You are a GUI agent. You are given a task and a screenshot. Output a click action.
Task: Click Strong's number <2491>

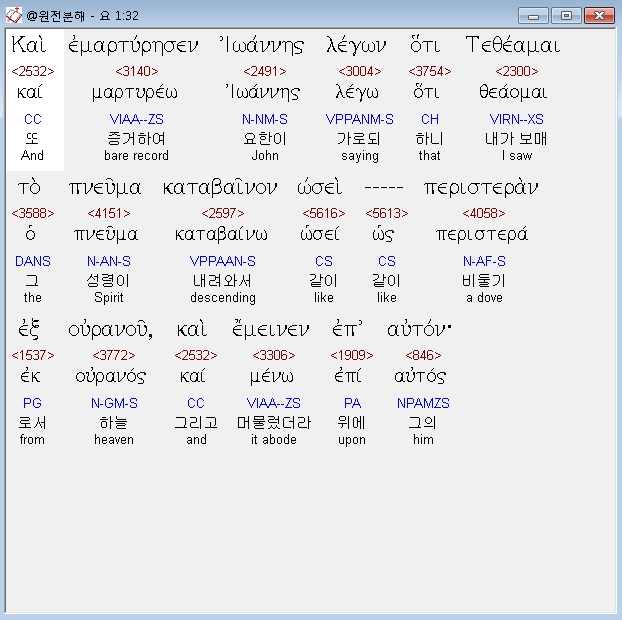click(x=265, y=71)
